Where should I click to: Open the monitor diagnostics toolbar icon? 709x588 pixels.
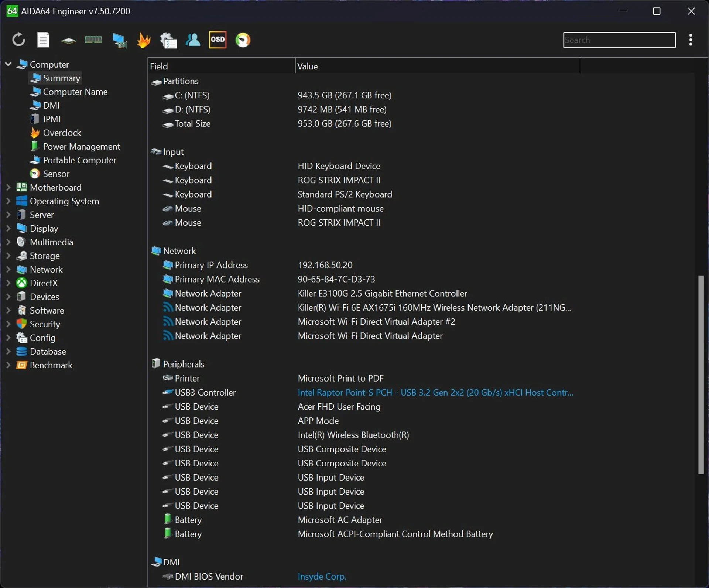click(x=119, y=40)
